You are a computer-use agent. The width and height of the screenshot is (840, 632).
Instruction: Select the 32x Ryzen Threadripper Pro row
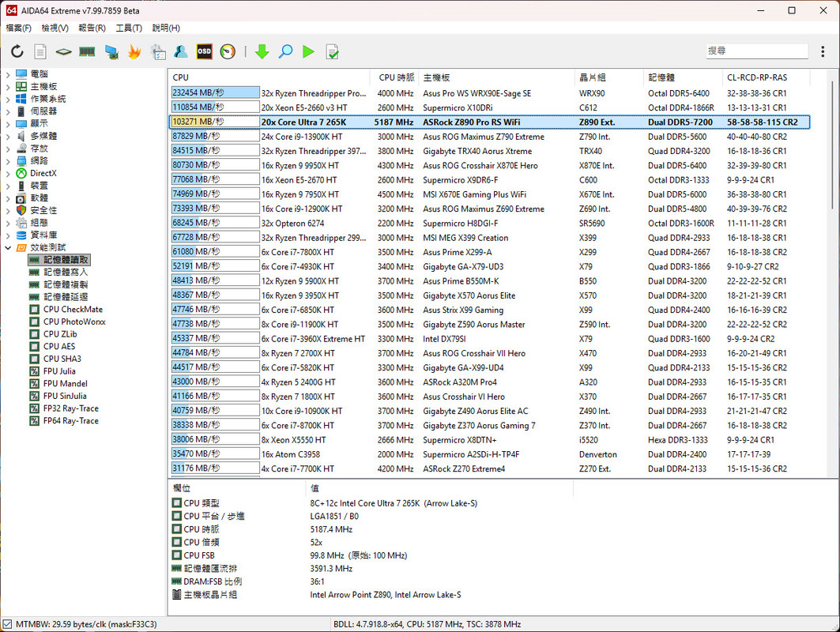(x=489, y=93)
